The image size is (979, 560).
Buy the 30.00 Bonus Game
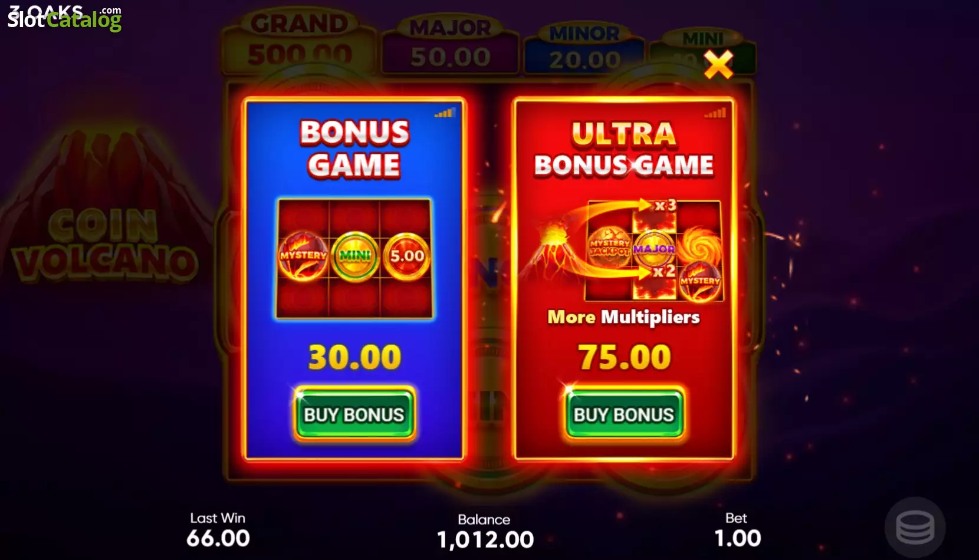pos(354,414)
